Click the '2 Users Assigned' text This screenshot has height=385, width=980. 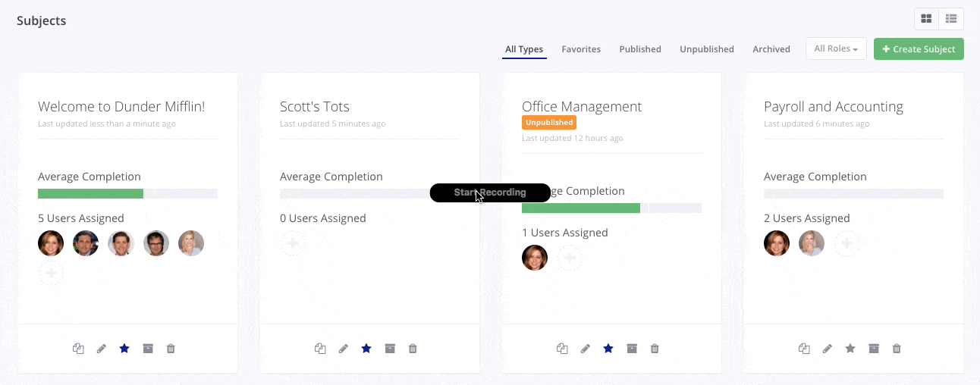807,218
